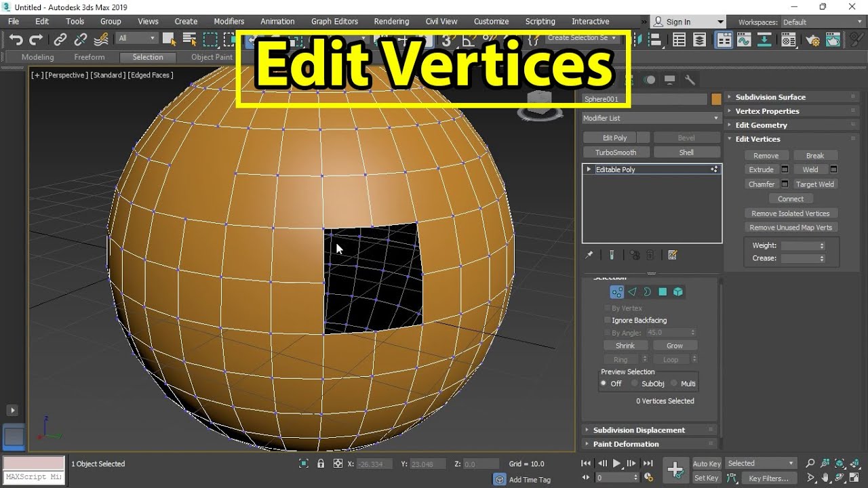Click the orange object color swatch
Viewport: 868px width, 488px height.
tap(716, 100)
